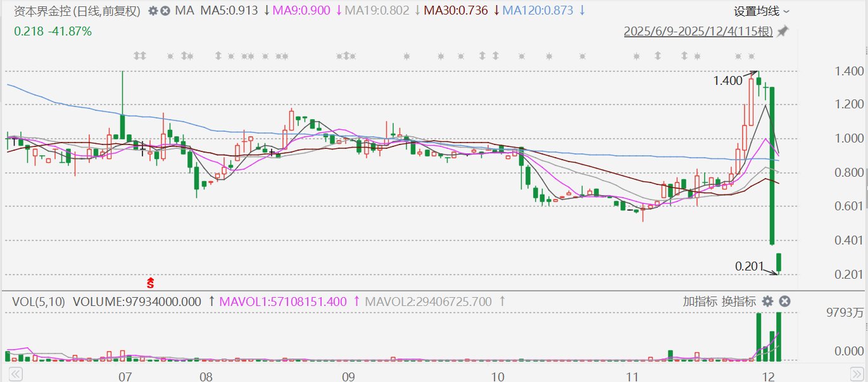Click the pin icon beside date range
868x382 pixels.
point(783,31)
